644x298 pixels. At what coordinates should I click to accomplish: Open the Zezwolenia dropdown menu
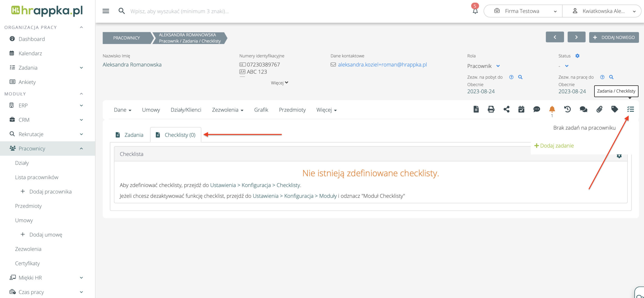[227, 110]
